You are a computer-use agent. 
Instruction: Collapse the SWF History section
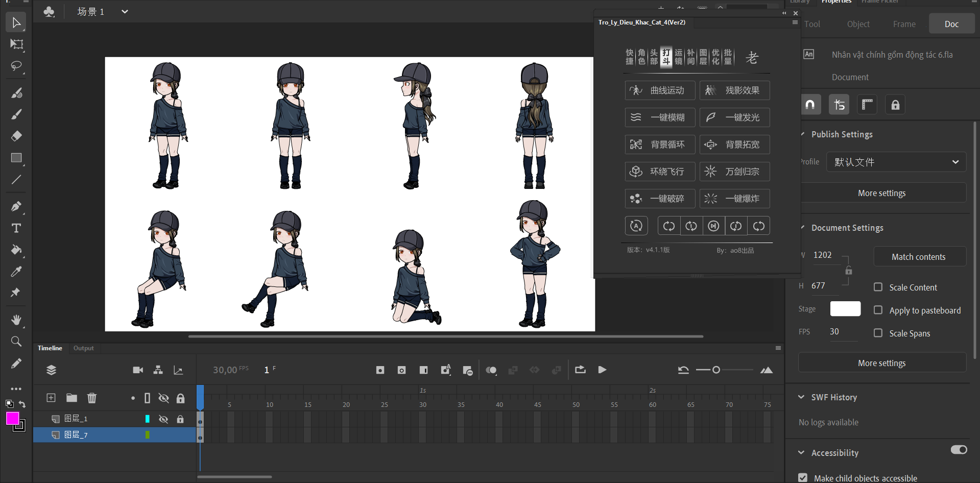pyautogui.click(x=801, y=397)
